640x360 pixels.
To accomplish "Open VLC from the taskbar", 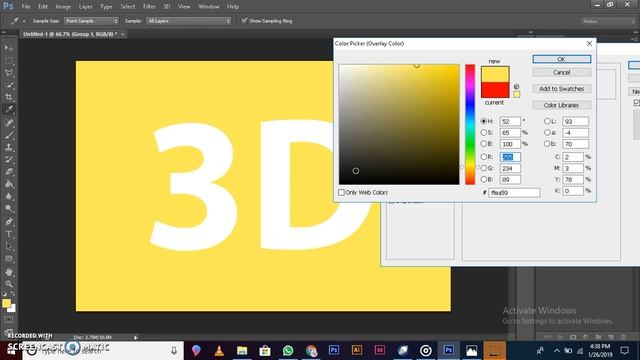I will click(219, 350).
